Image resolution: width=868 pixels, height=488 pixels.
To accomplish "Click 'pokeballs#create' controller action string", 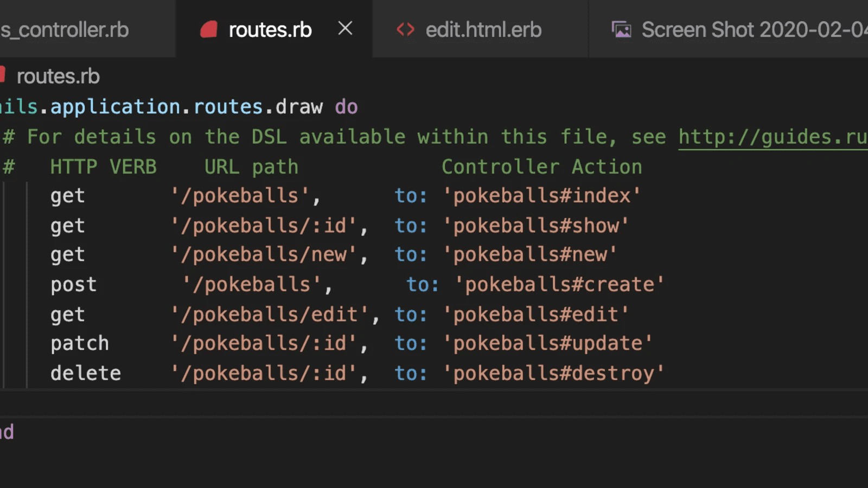I will point(559,284).
